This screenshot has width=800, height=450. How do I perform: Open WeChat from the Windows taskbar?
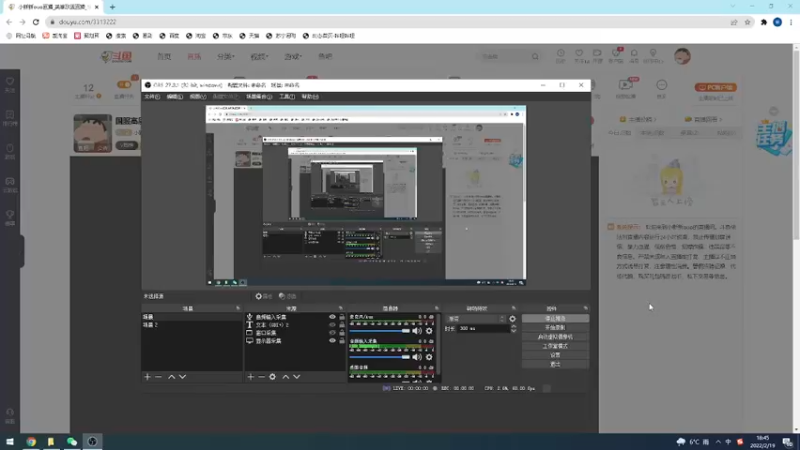coord(72,441)
